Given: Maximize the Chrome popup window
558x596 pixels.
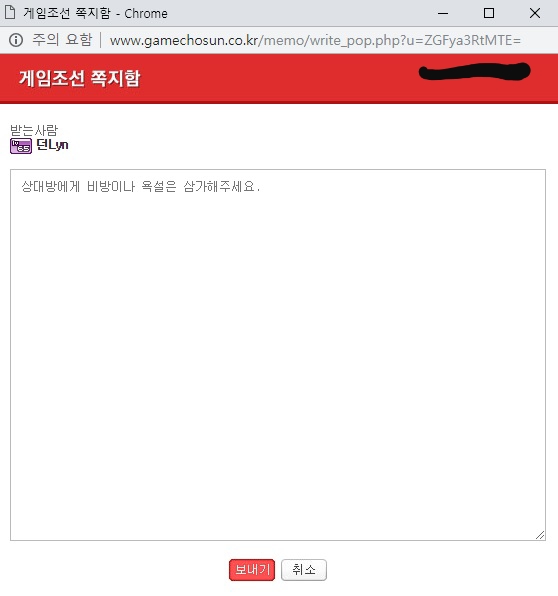Looking at the screenshot, I should click(489, 13).
